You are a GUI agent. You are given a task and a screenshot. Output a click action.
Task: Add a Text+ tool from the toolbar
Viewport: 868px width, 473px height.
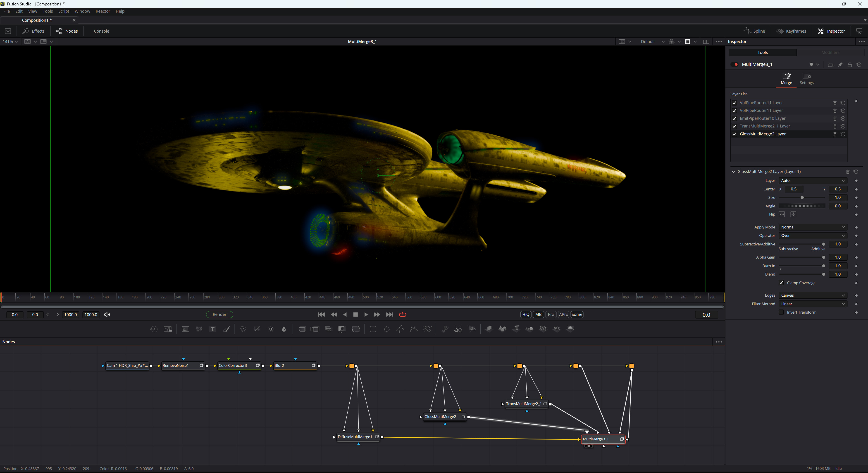point(213,329)
